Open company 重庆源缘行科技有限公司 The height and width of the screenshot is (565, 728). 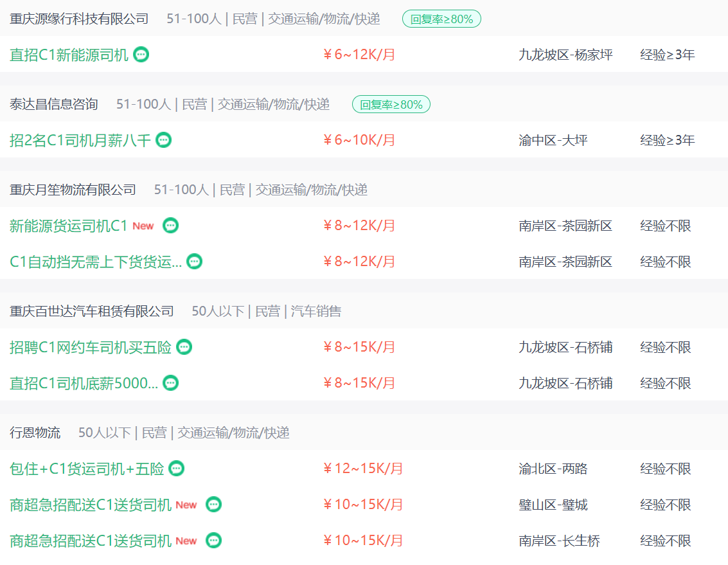click(79, 19)
